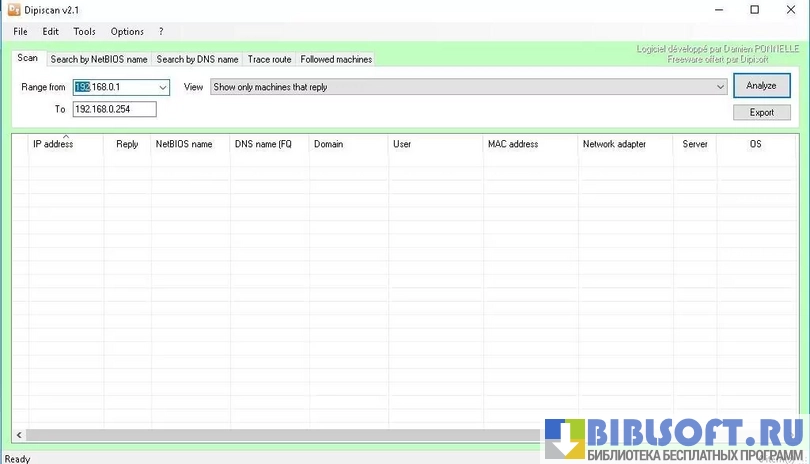
Task: Switch to Search by NetBIOS name tab
Action: coord(99,60)
